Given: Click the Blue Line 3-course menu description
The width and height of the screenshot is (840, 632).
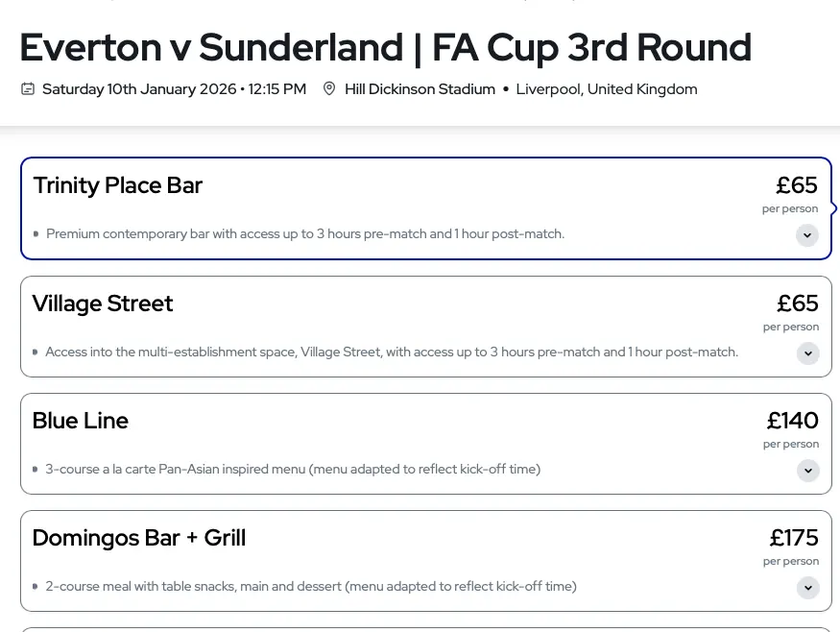Looking at the screenshot, I should click(293, 470).
